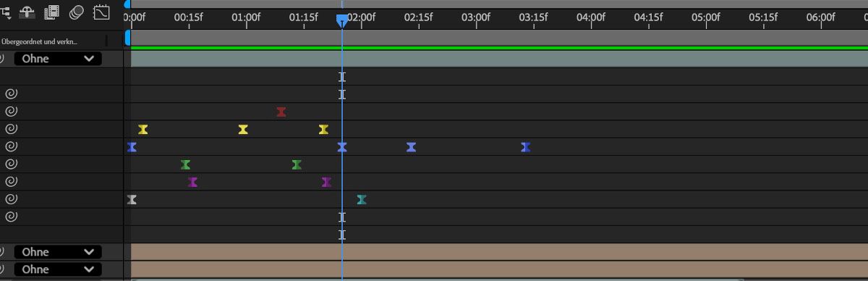Click the work area start handle

128,38
